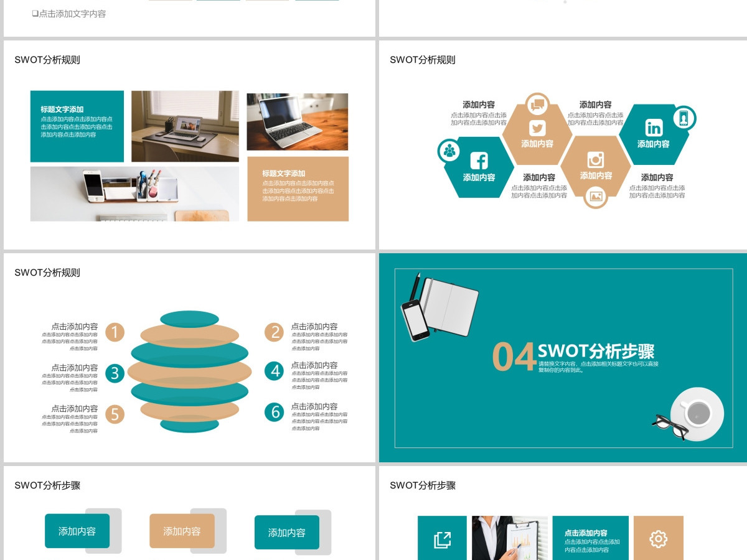The image size is (747, 560).
Task: Click the 点击添加内容 heading beside number 5
Action: [75, 408]
